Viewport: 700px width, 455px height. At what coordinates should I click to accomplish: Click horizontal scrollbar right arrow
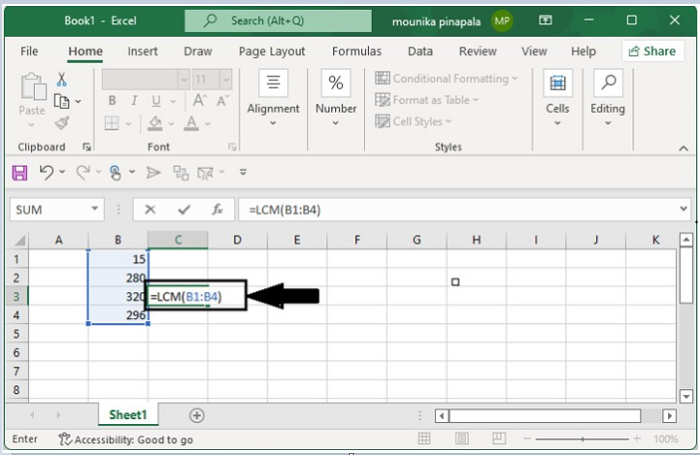click(669, 416)
